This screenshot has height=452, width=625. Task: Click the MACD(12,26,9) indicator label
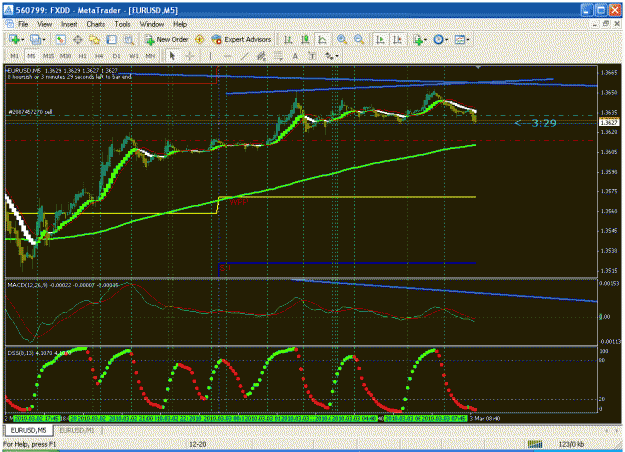tap(63, 285)
